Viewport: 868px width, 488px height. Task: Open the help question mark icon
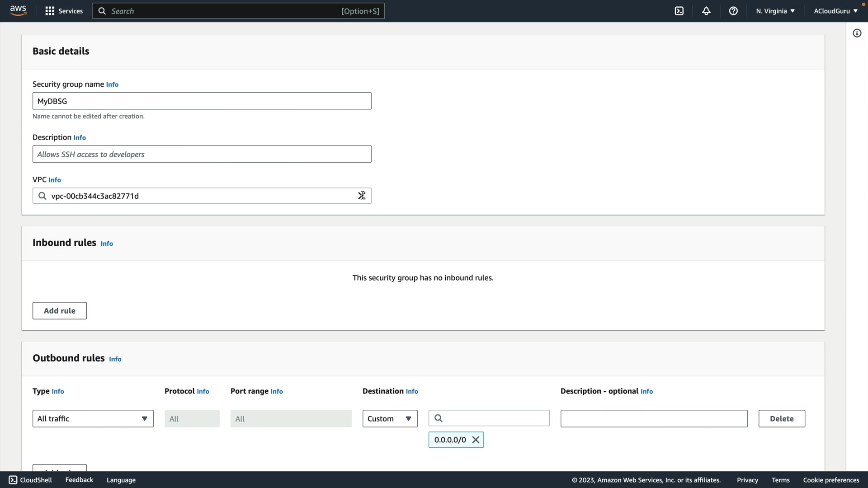coord(733,11)
